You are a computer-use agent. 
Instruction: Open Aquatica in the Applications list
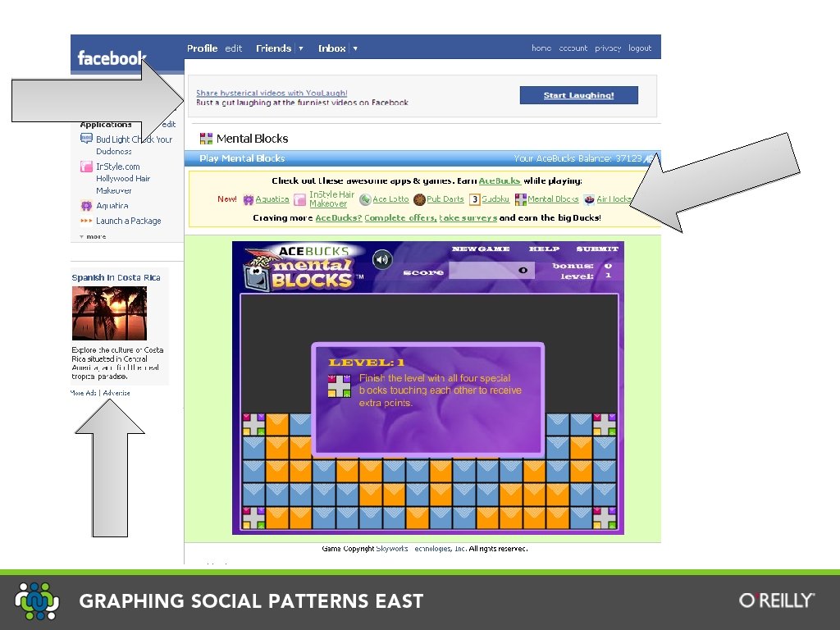pyautogui.click(x=112, y=206)
